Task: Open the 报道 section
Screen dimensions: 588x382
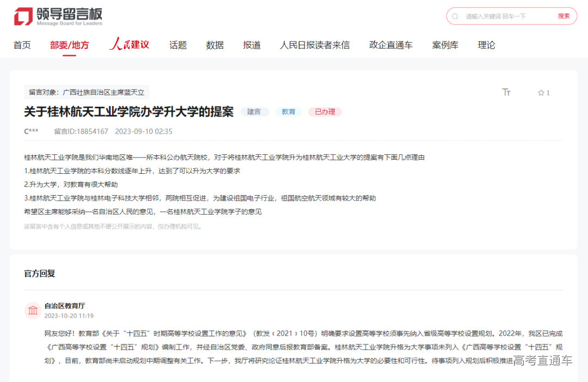Action: coord(251,45)
